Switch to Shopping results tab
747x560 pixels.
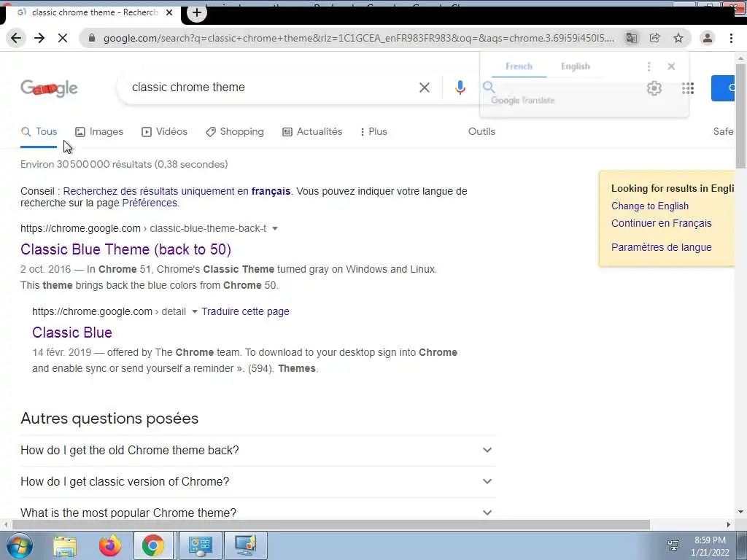[234, 132]
